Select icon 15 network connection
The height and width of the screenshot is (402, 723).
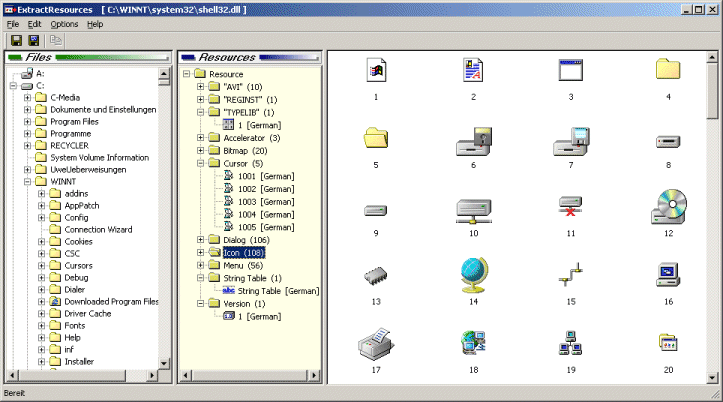[571, 275]
